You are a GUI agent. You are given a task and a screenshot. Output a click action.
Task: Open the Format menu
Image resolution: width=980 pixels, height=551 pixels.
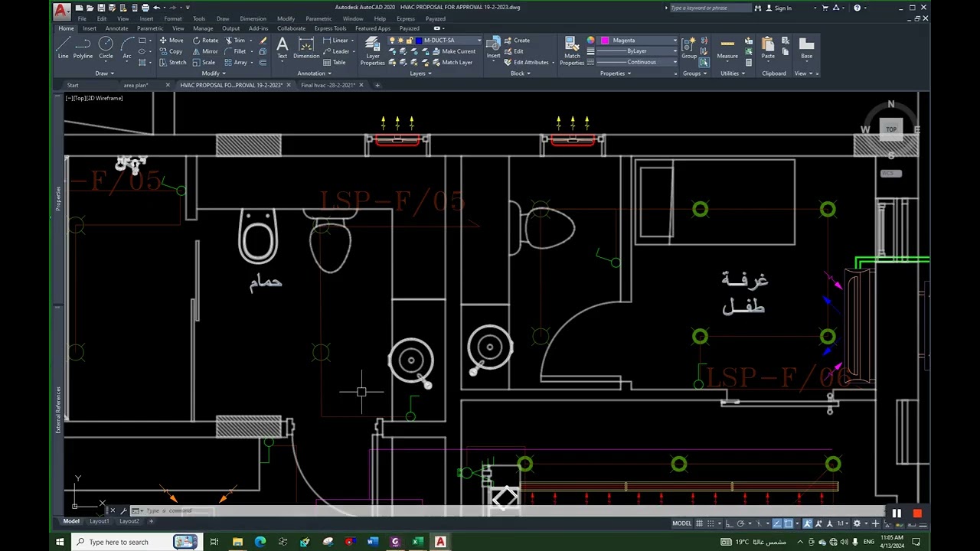click(173, 18)
